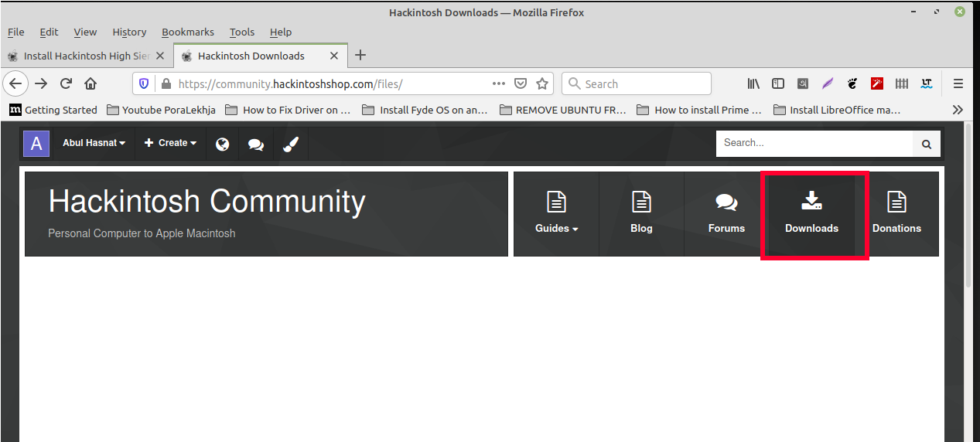The height and width of the screenshot is (442, 980).
Task: Open the Bookmarks menu
Action: (188, 32)
